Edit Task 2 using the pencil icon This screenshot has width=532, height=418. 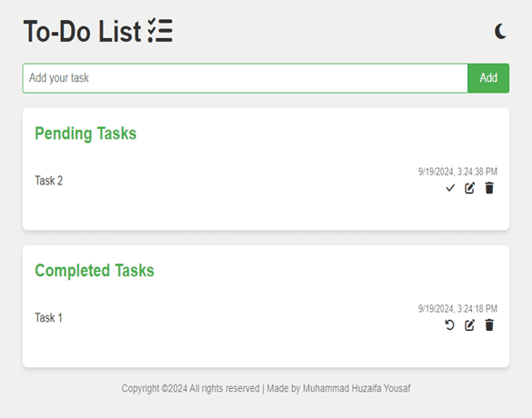(x=469, y=188)
